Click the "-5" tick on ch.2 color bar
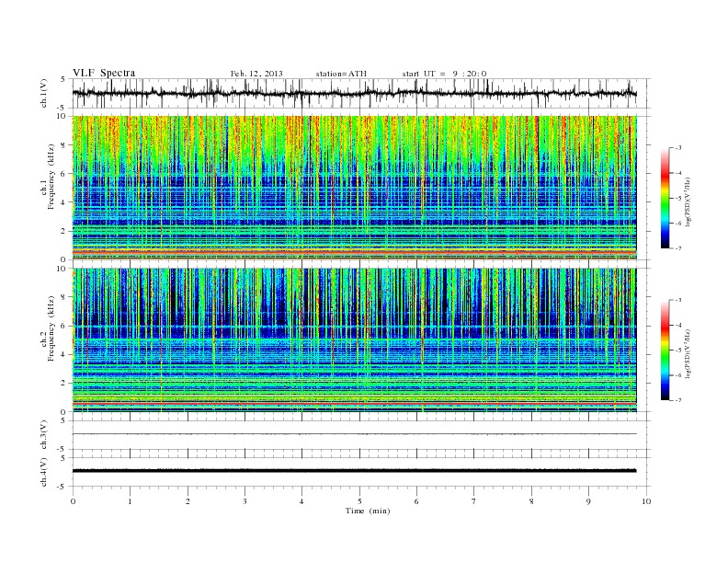The image size is (728, 563). (x=677, y=350)
